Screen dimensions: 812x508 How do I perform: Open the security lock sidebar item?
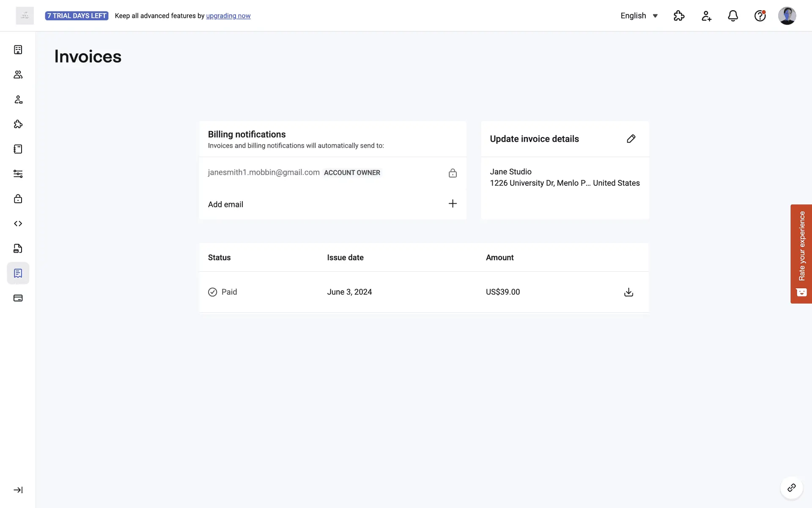[18, 199]
